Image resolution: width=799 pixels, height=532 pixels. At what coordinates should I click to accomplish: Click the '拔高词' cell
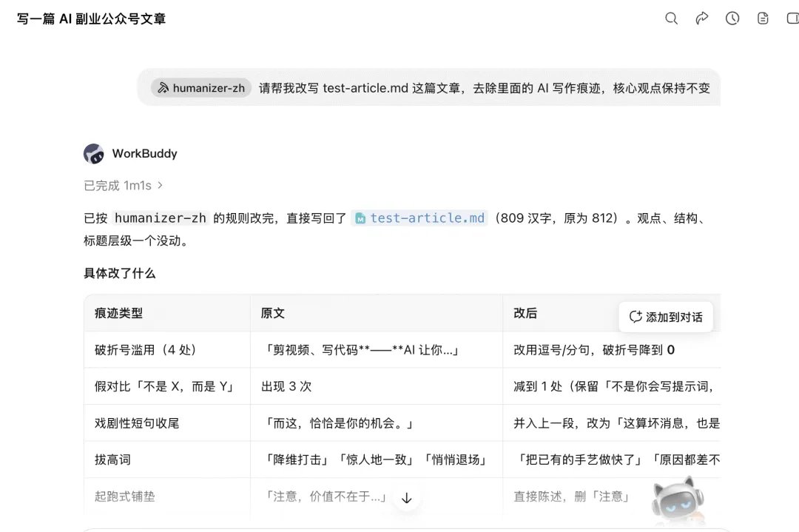[x=167, y=459]
